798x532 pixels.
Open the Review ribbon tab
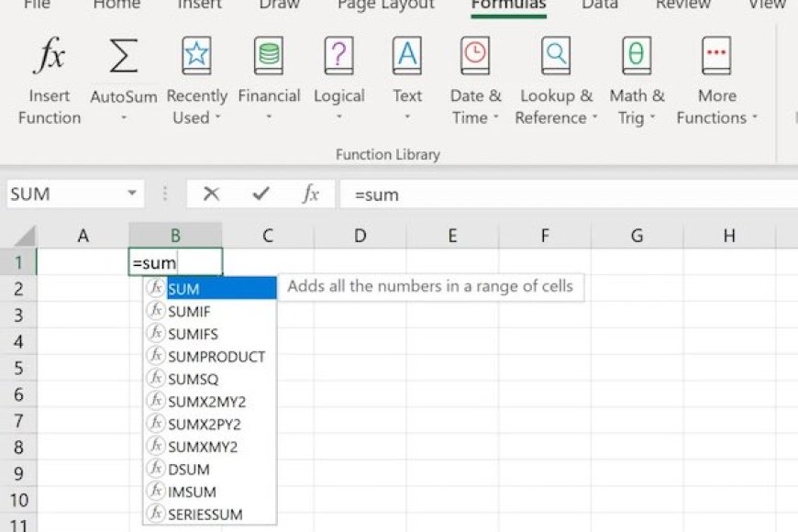point(682,6)
